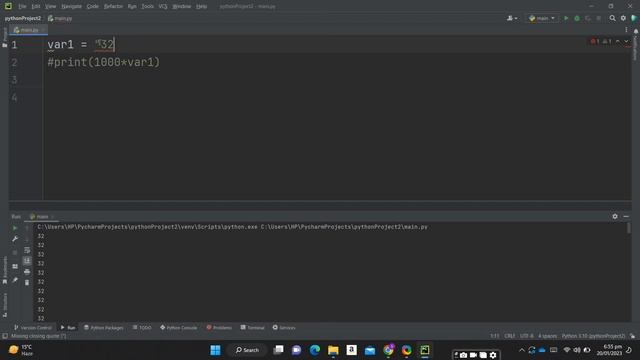Screen dimensions: 640x360
Task: Rerun main in Run panel
Action: [x=15, y=228]
